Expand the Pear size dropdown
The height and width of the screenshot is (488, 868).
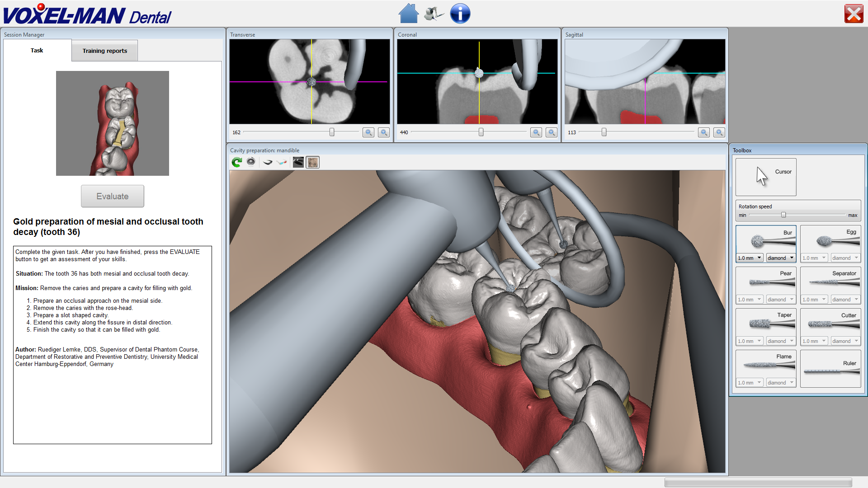point(750,300)
